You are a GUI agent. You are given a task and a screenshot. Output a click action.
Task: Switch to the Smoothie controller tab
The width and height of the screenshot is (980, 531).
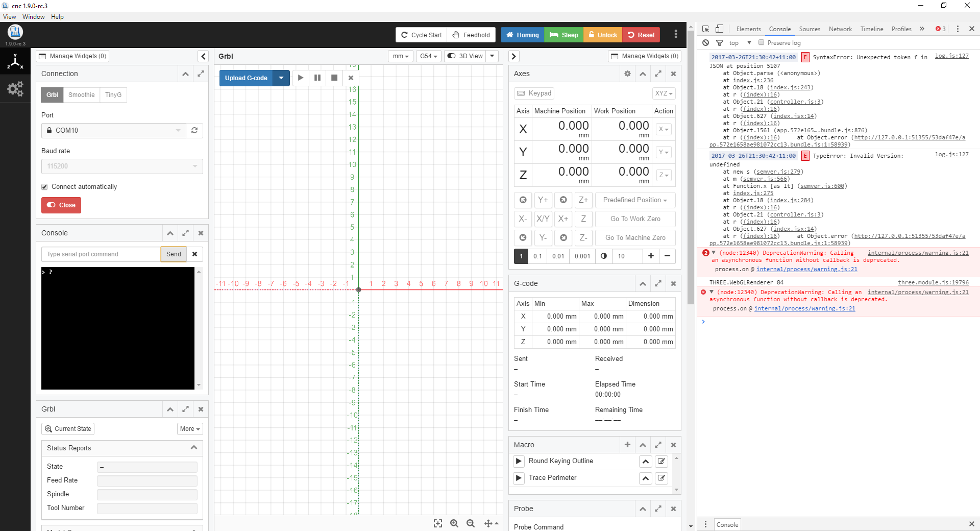81,95
